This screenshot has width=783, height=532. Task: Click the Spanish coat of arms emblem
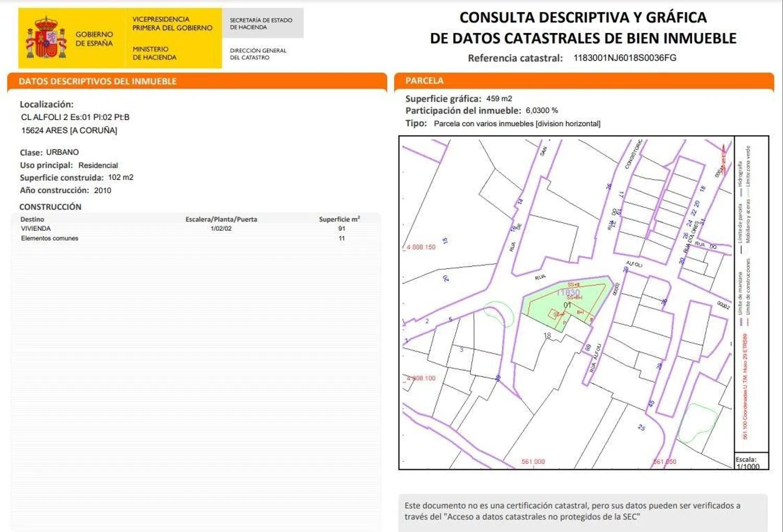(46, 38)
